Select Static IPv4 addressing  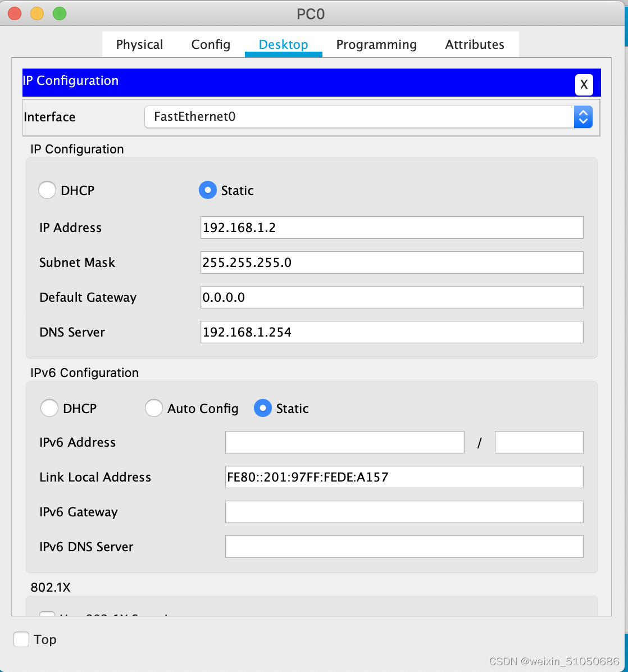pos(208,190)
